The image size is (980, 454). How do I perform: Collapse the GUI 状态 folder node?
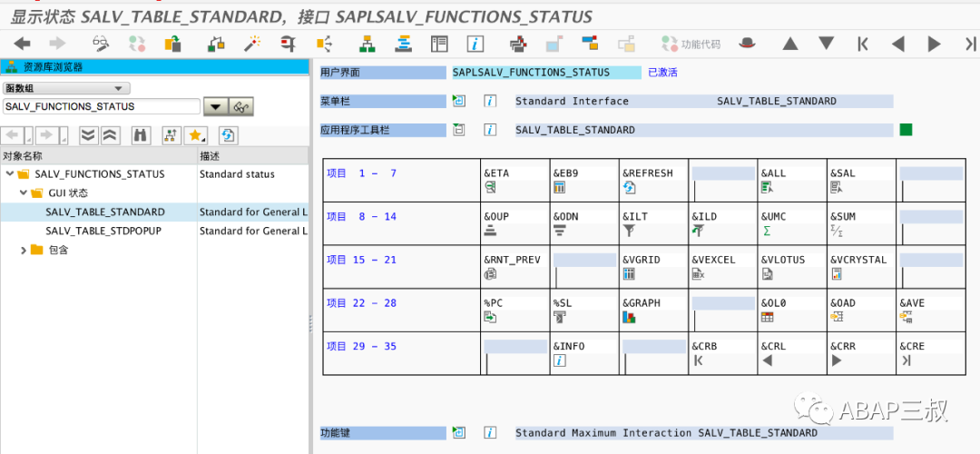(x=24, y=192)
